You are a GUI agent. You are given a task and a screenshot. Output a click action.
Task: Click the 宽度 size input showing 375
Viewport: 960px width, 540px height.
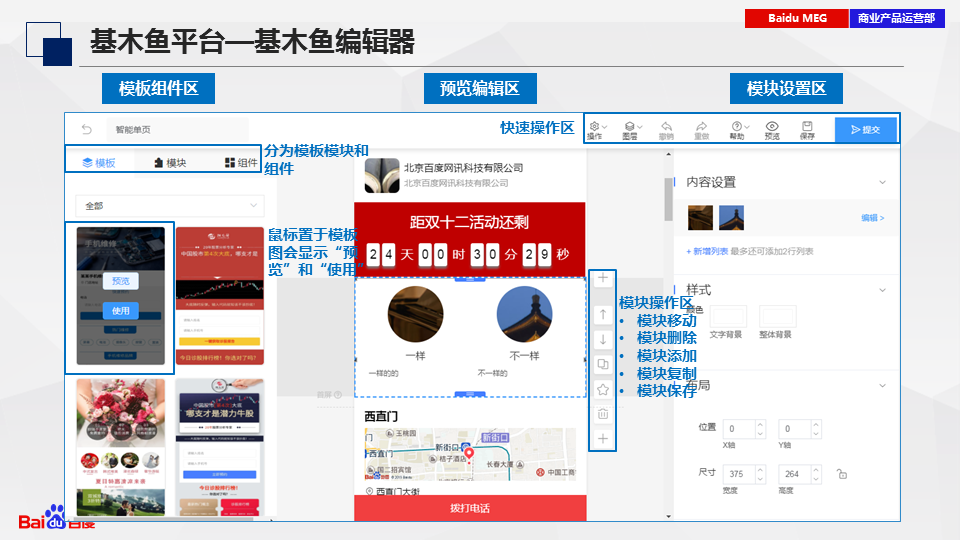point(739,474)
